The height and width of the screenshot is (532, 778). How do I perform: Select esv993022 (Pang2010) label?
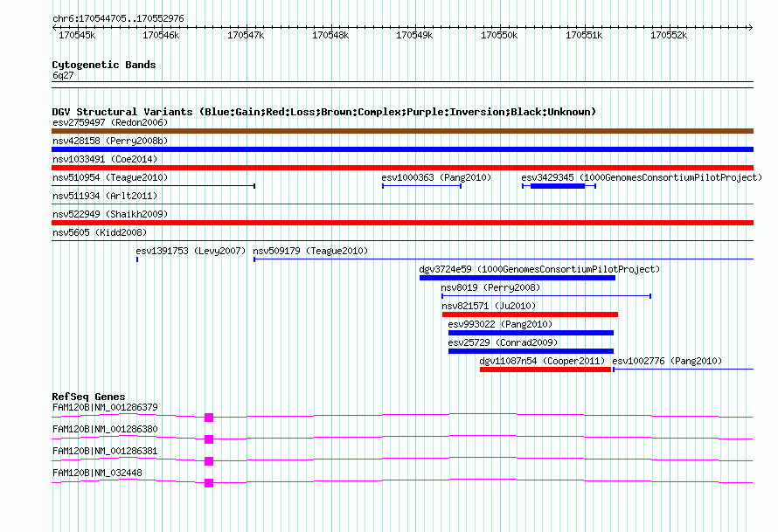pyautogui.click(x=500, y=324)
